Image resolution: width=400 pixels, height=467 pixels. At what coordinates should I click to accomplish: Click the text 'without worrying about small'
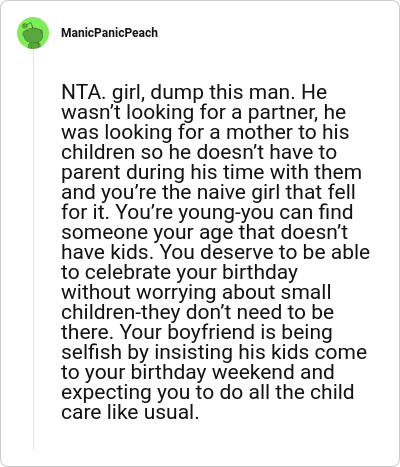196,292
